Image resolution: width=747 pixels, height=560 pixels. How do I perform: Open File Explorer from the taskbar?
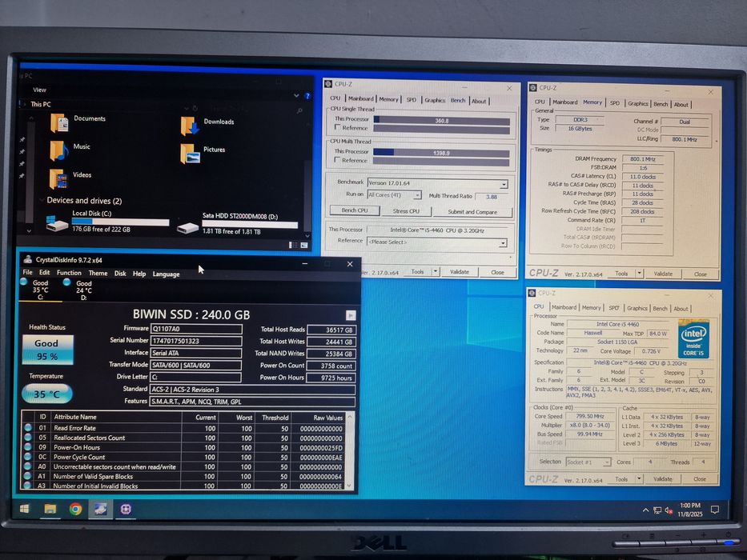(x=50, y=509)
